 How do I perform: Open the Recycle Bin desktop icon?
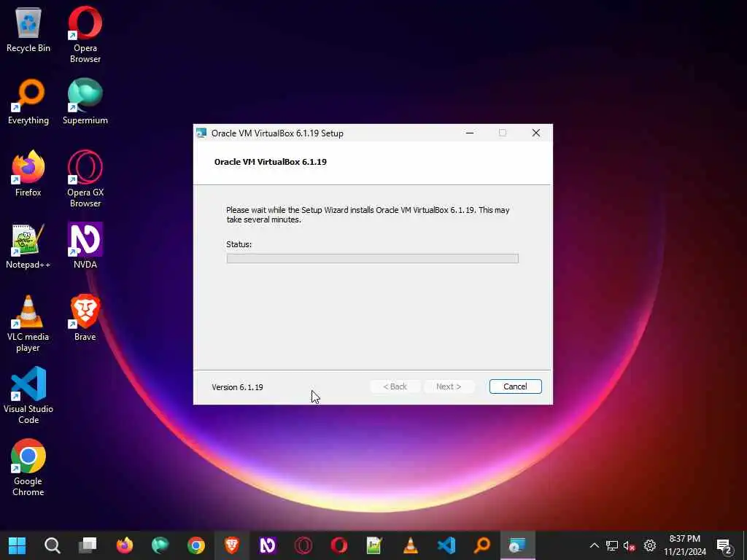pos(28,29)
